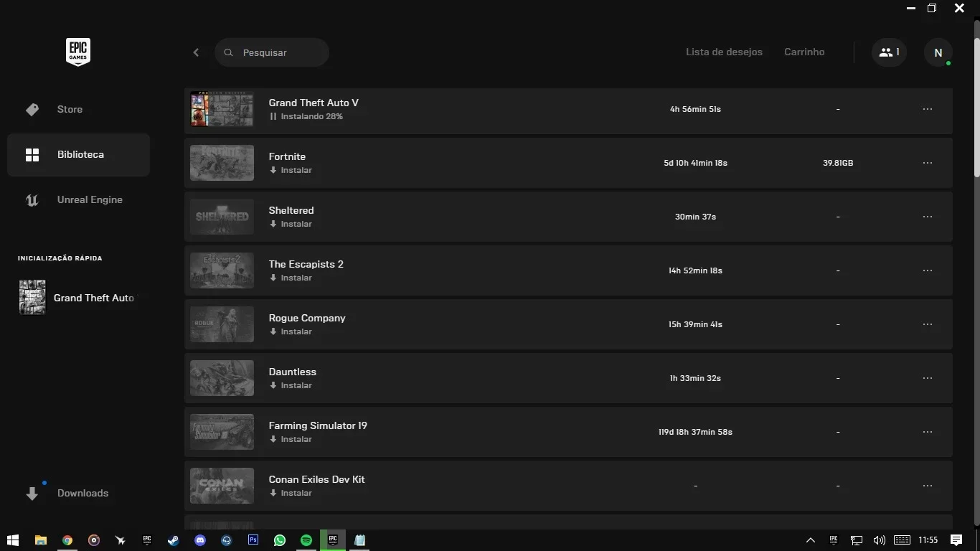Open the network icon in the system tray
The image size is (980, 551).
coord(857,540)
